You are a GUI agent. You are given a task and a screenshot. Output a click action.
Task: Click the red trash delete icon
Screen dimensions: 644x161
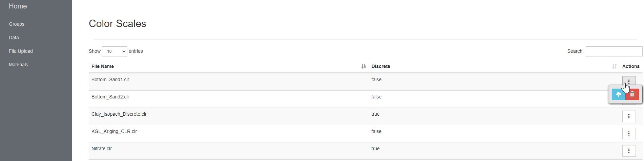[632, 94]
